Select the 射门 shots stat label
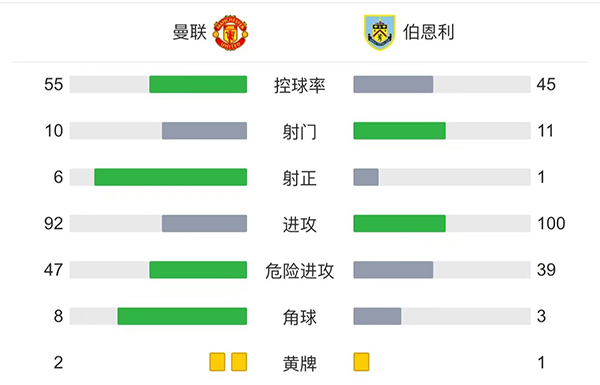The image size is (600, 385). (300, 132)
